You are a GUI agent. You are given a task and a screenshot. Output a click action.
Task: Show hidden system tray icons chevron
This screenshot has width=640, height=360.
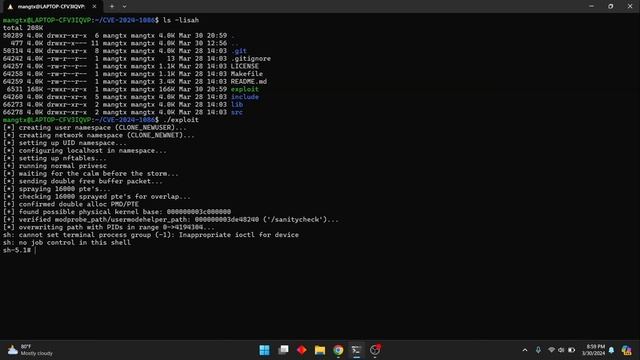pyautogui.click(x=525, y=350)
